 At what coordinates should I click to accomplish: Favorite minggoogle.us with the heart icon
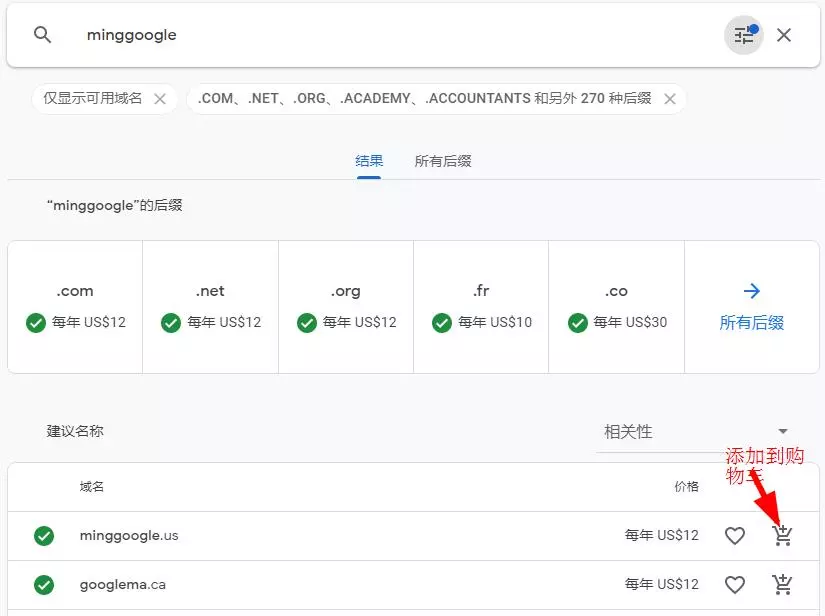(x=735, y=536)
